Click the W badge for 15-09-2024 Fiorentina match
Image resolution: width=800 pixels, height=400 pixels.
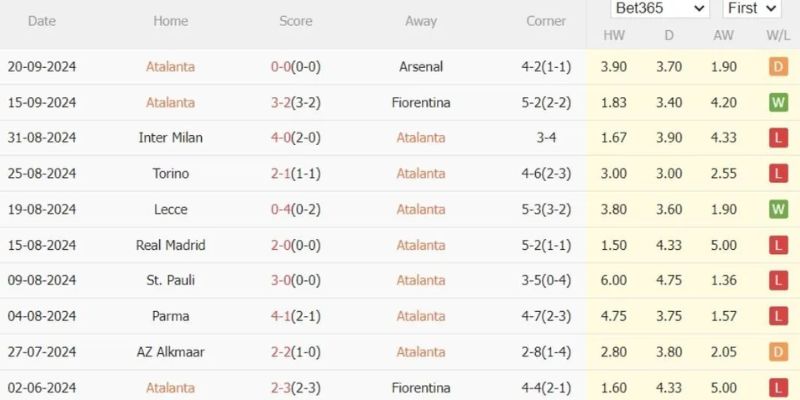point(778,102)
